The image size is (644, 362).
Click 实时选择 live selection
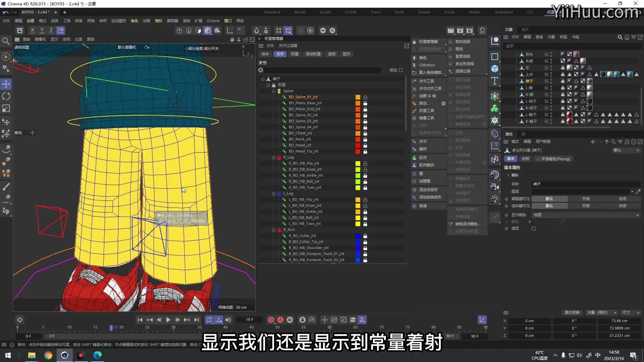[463, 42]
